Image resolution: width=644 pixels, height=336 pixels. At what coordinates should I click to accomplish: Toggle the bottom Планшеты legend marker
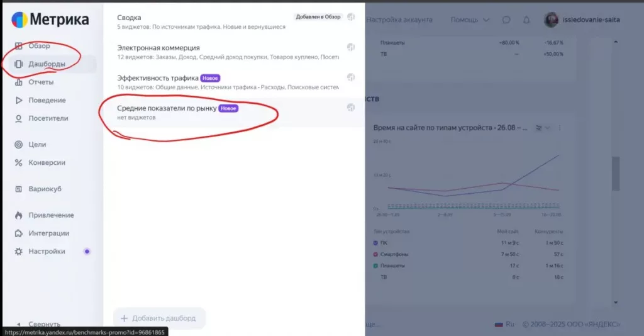pyautogui.click(x=375, y=266)
